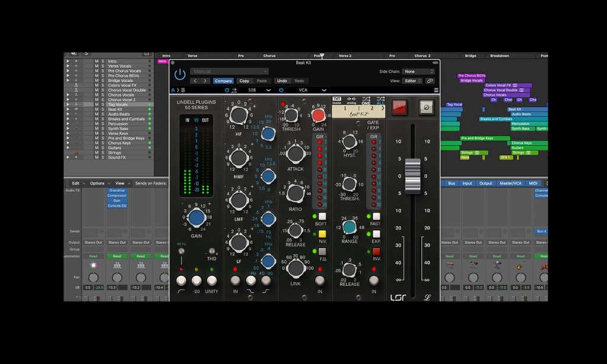The height and width of the screenshot is (364, 607).
Task: Click the Undo button
Action: click(x=282, y=81)
